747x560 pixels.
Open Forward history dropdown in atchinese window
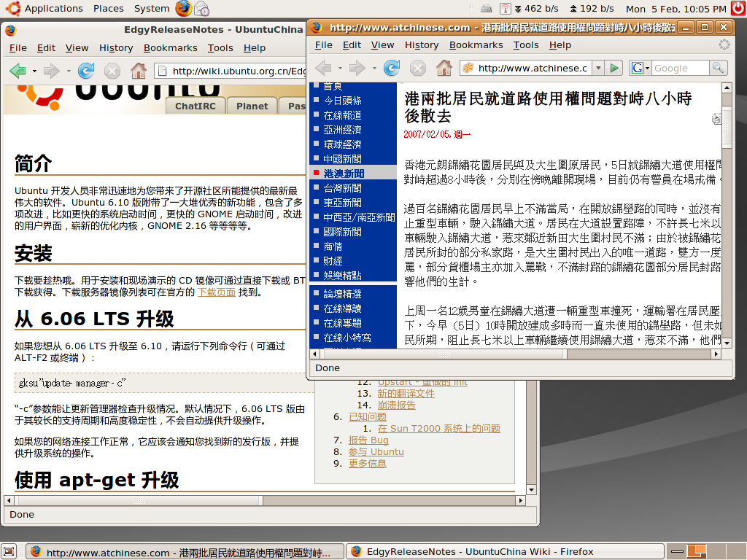coord(374,69)
